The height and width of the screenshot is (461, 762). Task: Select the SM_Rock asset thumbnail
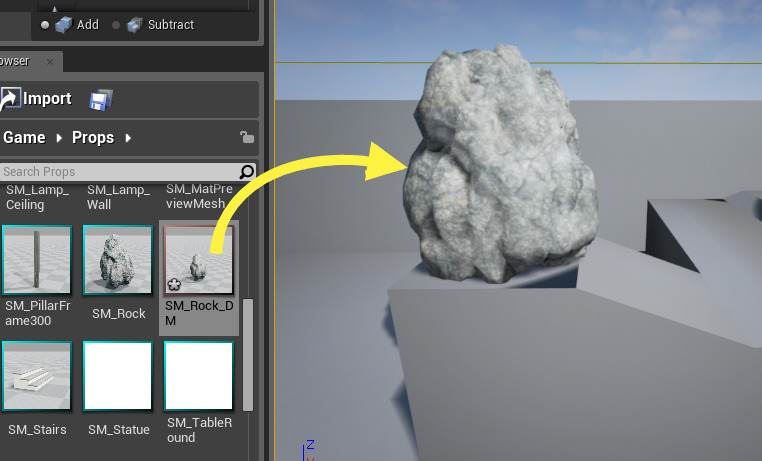coord(118,260)
